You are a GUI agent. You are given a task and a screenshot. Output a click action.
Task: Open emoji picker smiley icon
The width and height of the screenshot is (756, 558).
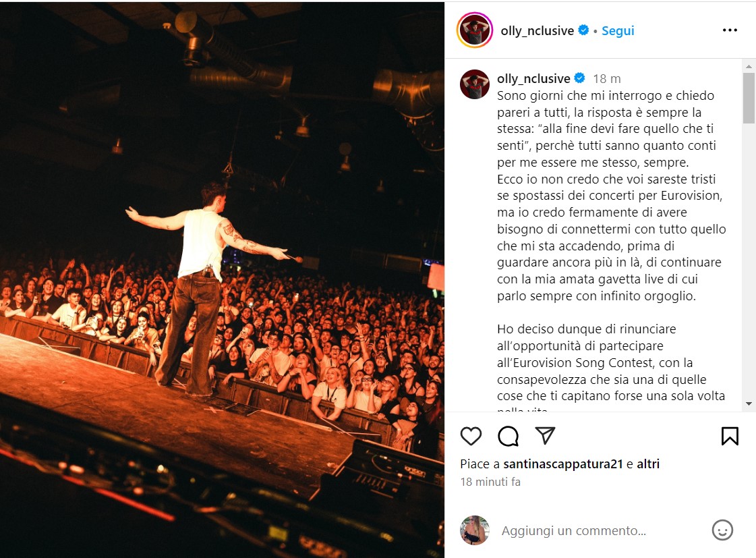pyautogui.click(x=722, y=530)
